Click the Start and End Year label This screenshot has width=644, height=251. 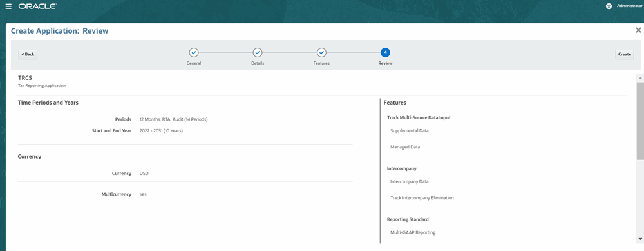pyautogui.click(x=111, y=131)
